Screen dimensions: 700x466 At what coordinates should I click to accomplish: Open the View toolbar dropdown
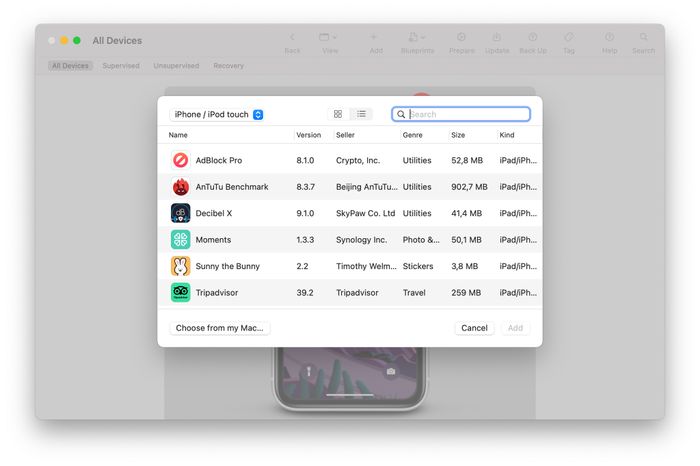(328, 38)
